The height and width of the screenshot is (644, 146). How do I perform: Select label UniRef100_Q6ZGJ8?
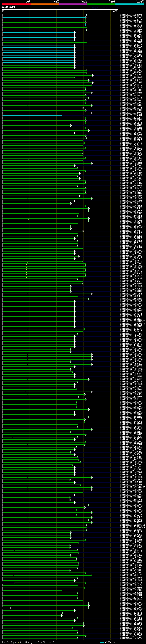[131, 57]
